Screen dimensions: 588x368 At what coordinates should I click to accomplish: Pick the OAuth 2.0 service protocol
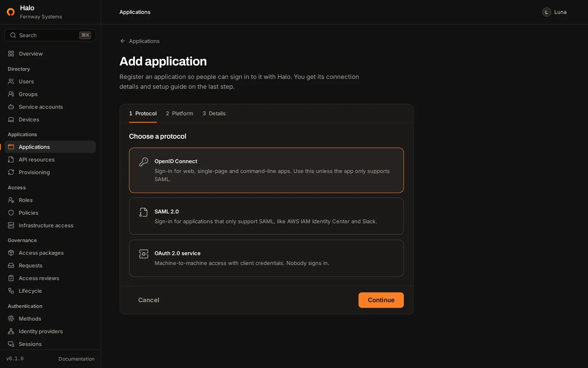[266, 258]
